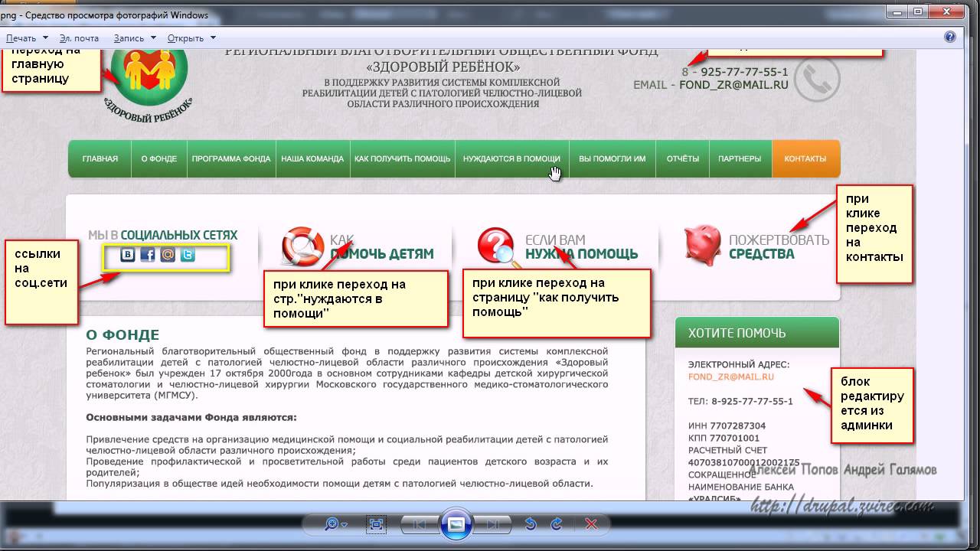This screenshot has height=551, width=980.
Task: Maximize the Photo Viewer window
Action: point(918,11)
